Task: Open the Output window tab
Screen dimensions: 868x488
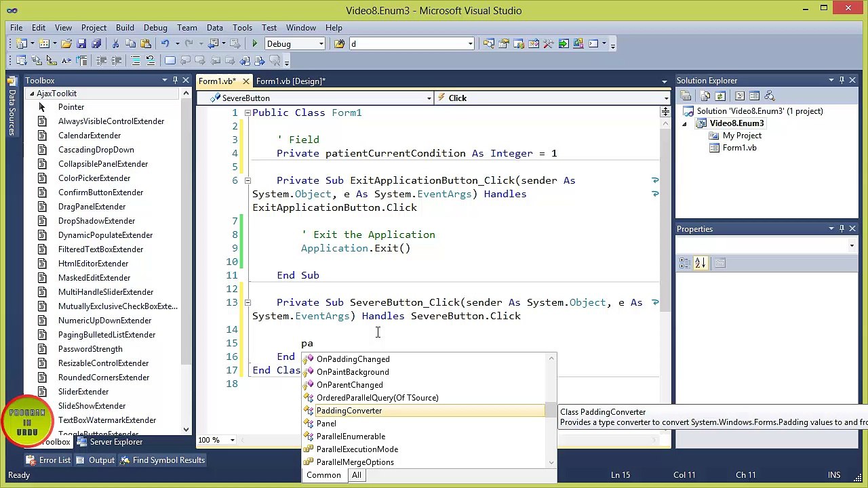Action: point(95,460)
